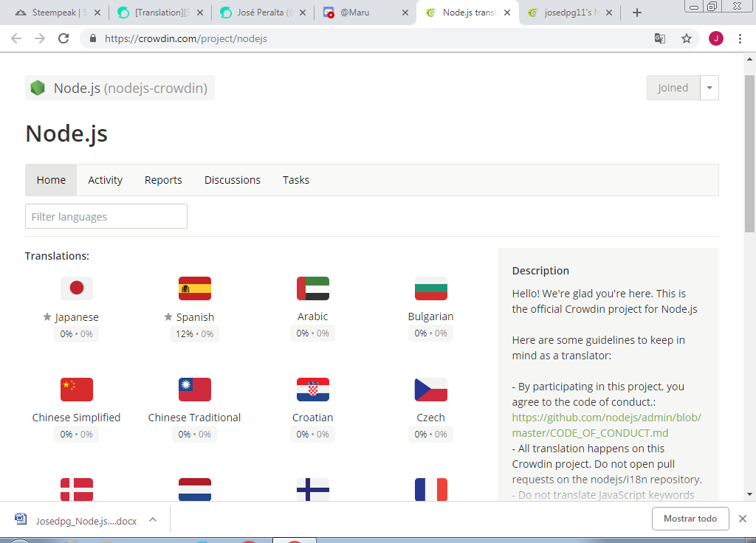
Task: Select the Japanese flag icon
Action: pos(77,288)
